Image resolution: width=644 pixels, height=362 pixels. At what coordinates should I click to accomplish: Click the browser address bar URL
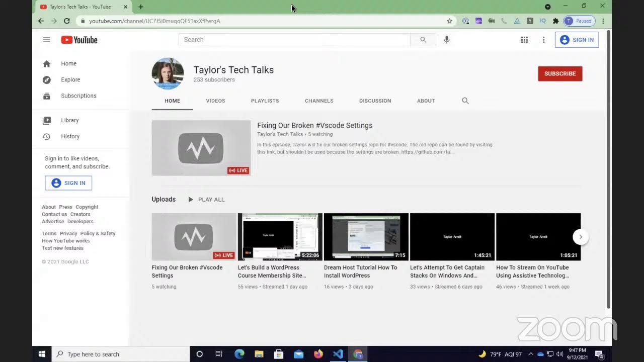(154, 21)
